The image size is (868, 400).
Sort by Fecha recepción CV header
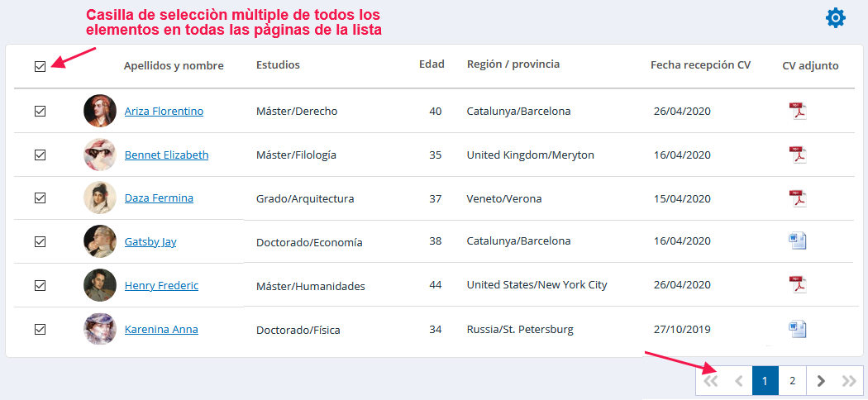(x=700, y=65)
